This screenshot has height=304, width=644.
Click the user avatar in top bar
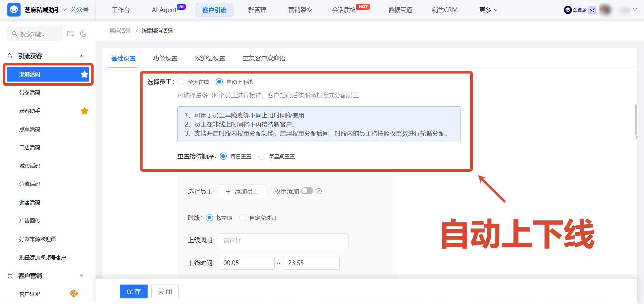coord(605,10)
